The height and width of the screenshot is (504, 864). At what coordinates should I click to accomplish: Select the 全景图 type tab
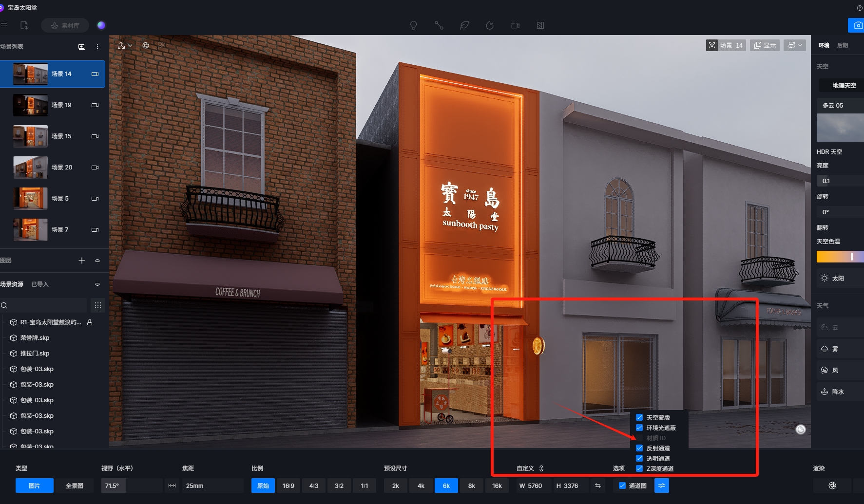[x=75, y=485]
